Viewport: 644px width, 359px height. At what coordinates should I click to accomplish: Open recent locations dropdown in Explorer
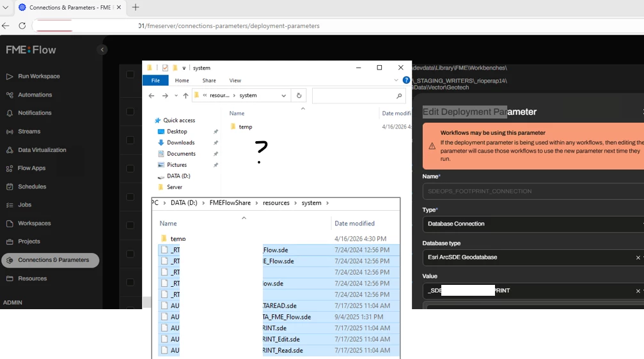(x=176, y=96)
